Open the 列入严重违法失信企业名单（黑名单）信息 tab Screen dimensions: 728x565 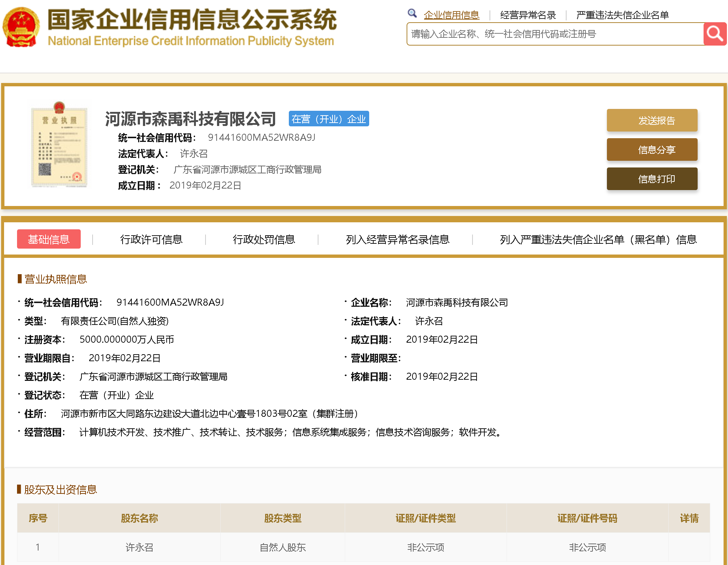[598, 239]
